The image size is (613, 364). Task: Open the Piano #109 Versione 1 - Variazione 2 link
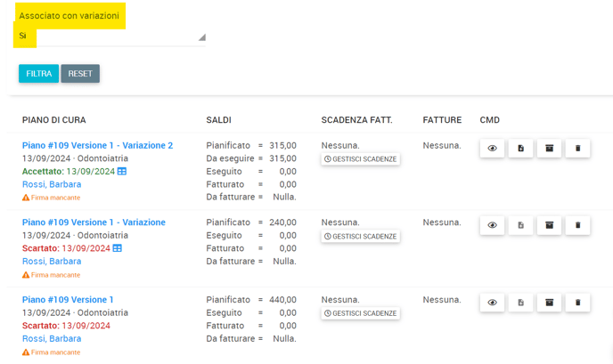click(97, 145)
